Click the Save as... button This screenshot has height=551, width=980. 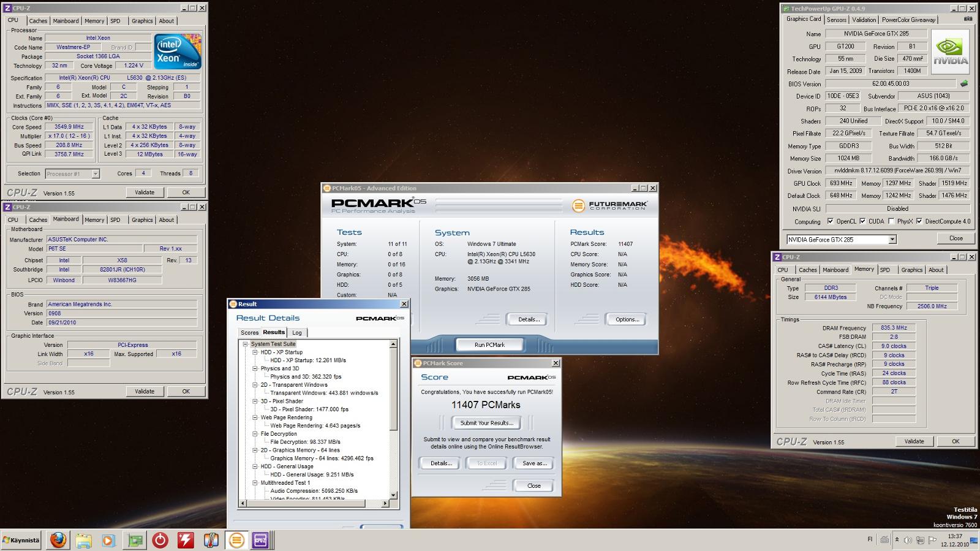535,463
